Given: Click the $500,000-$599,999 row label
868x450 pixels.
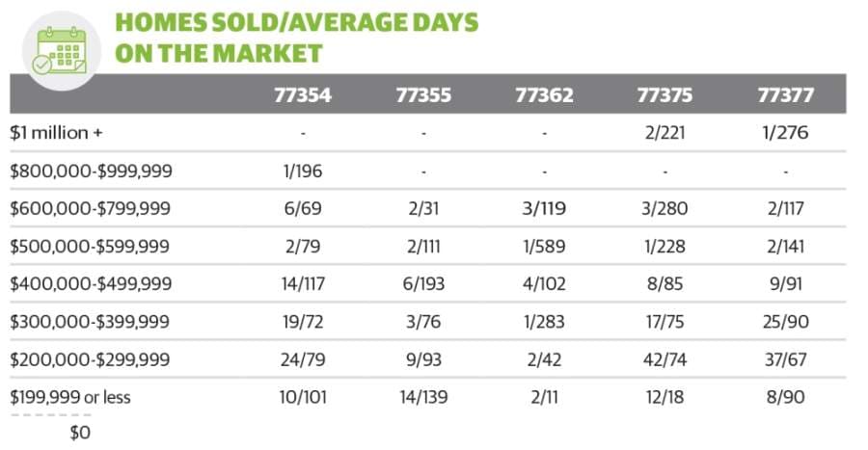Looking at the screenshot, I should [x=90, y=246].
